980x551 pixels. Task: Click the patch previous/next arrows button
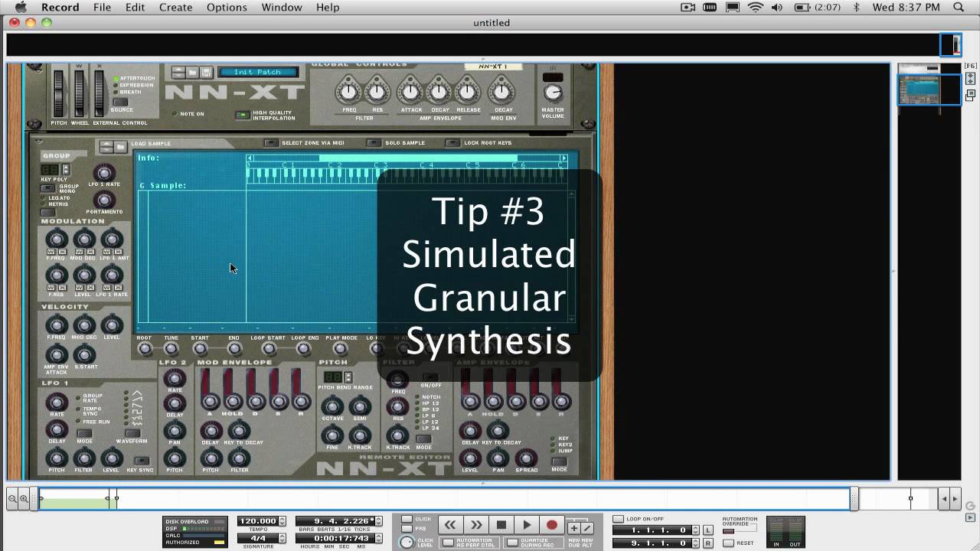(178, 73)
